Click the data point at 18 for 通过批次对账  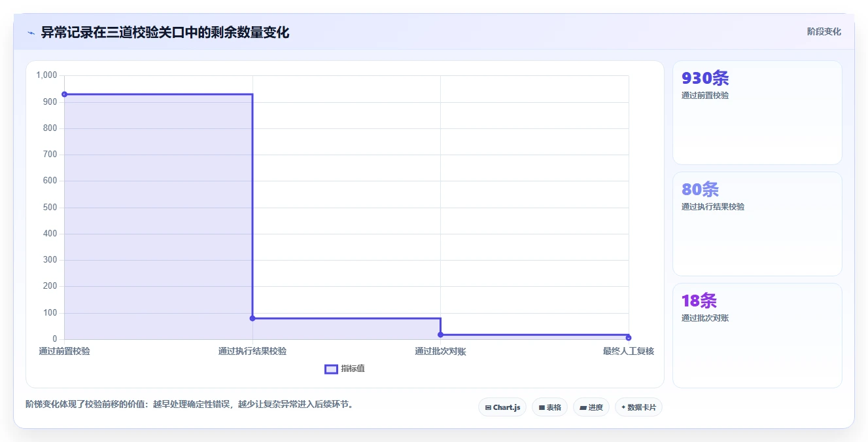point(440,335)
